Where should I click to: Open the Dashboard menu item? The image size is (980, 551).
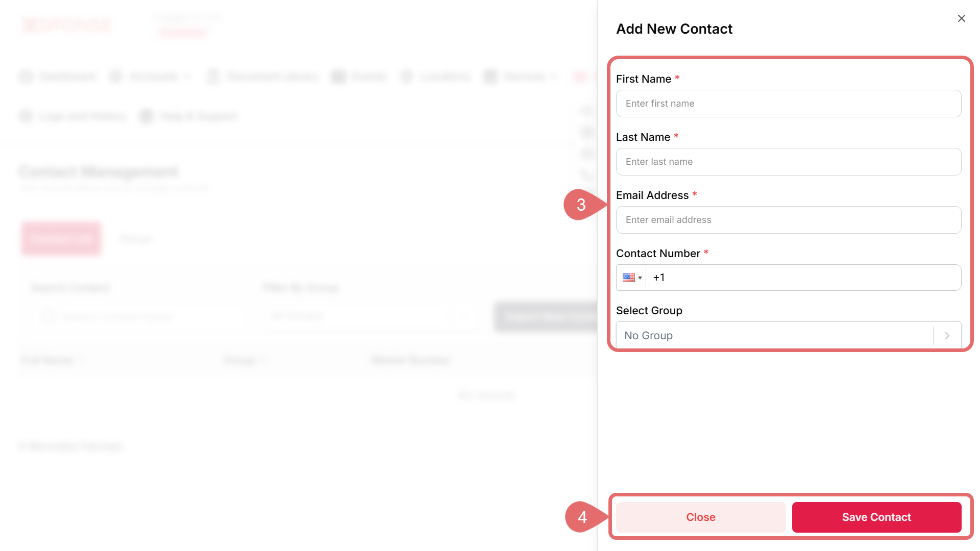pos(67,77)
